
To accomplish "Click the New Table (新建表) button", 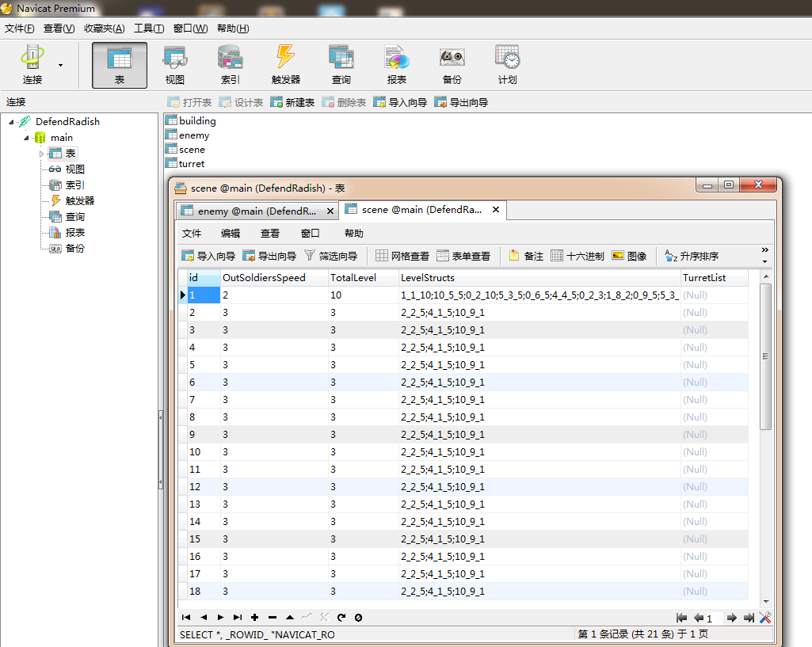I will [x=292, y=103].
